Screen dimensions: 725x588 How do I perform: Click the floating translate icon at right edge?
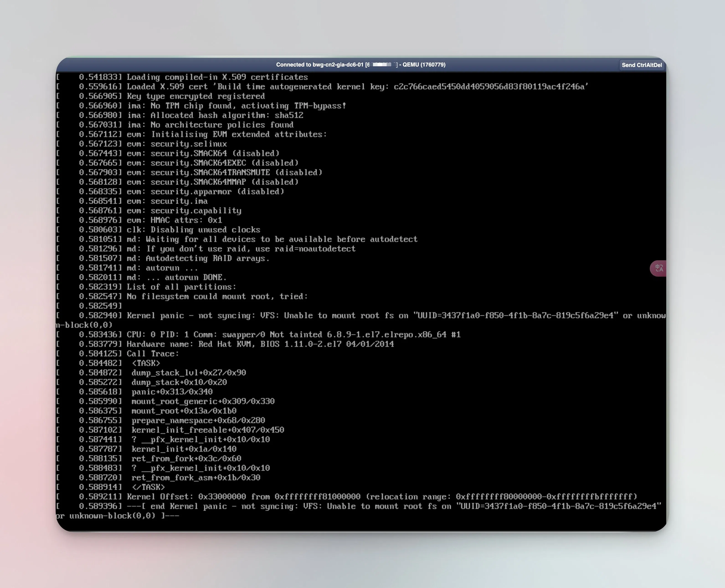point(659,268)
